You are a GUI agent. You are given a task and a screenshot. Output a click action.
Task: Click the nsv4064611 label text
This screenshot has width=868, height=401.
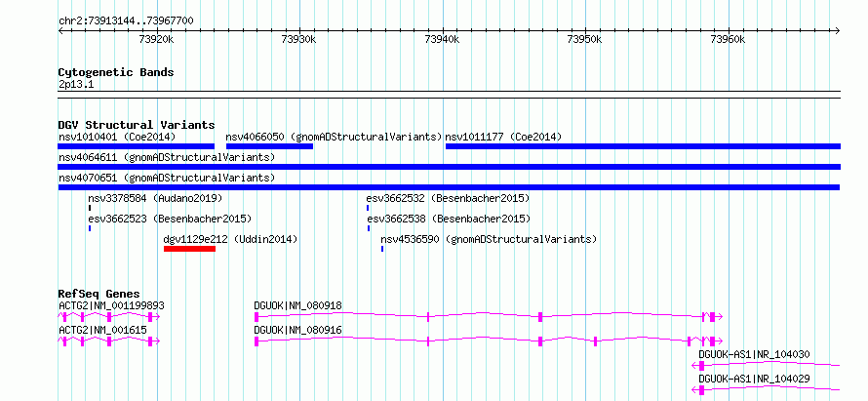point(167,157)
